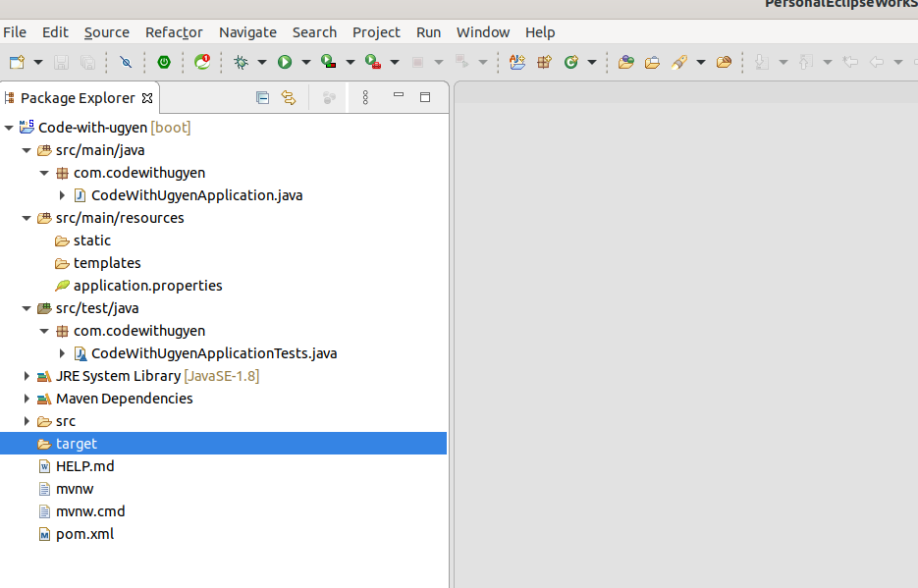The height and width of the screenshot is (588, 918).
Task: Enable Link with Editor in Package Explorer
Action: tap(288, 97)
